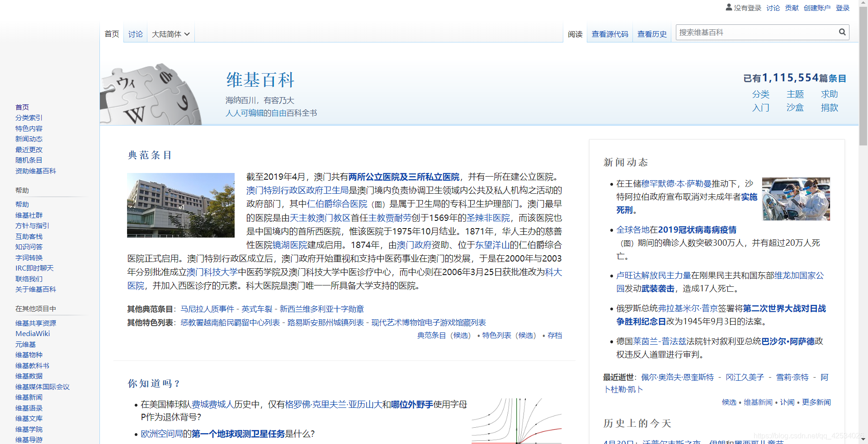Viewport: 868px width, 444px height.
Task: Select the 查看源代码 menu item
Action: point(609,33)
